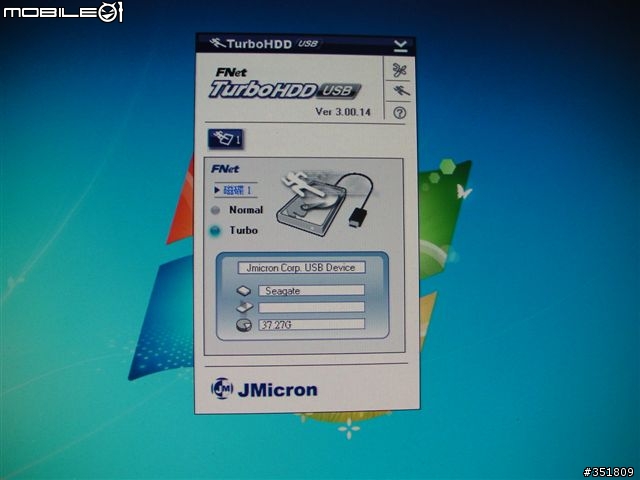Click the empty drive model field

311,307
